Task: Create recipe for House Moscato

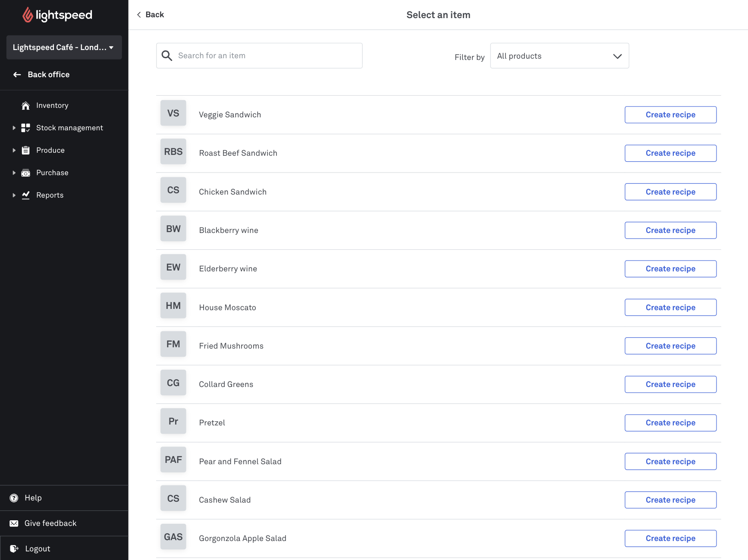Action: 670,308
